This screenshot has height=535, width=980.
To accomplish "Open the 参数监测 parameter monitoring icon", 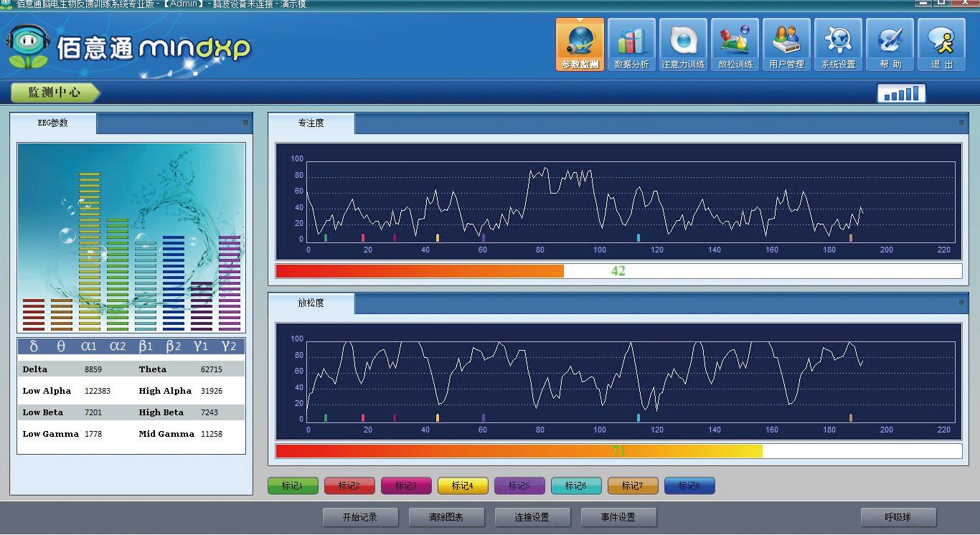I will (580, 44).
